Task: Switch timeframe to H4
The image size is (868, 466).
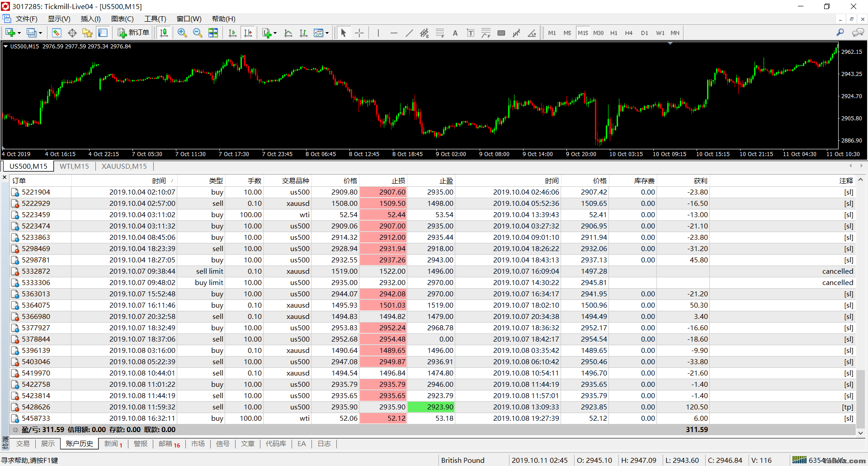Action: pos(629,33)
